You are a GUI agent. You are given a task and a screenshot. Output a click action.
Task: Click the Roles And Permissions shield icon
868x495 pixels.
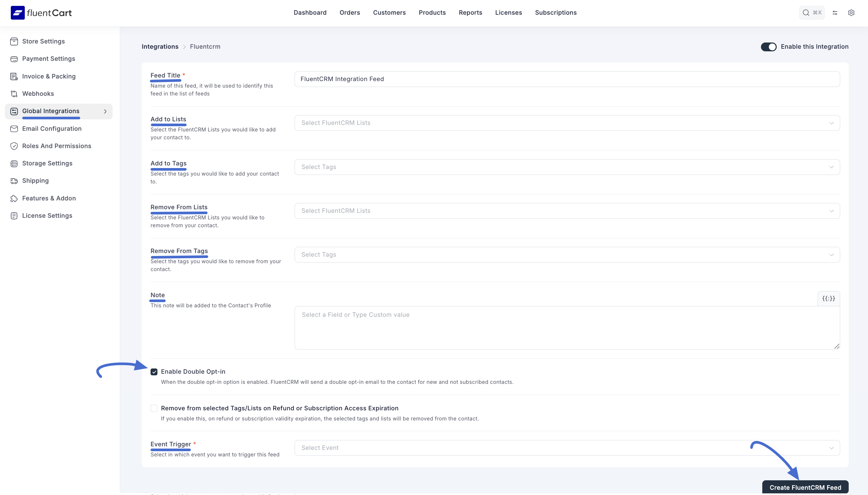coord(14,146)
